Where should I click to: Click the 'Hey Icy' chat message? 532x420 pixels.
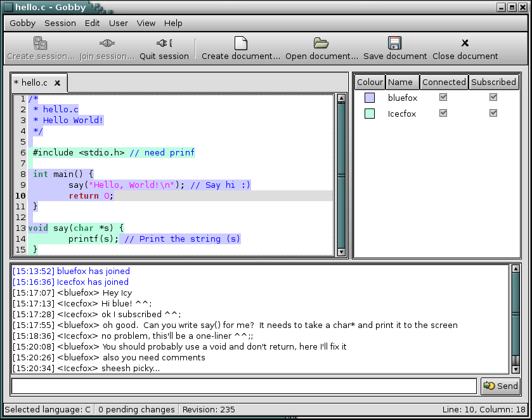pyautogui.click(x=117, y=292)
